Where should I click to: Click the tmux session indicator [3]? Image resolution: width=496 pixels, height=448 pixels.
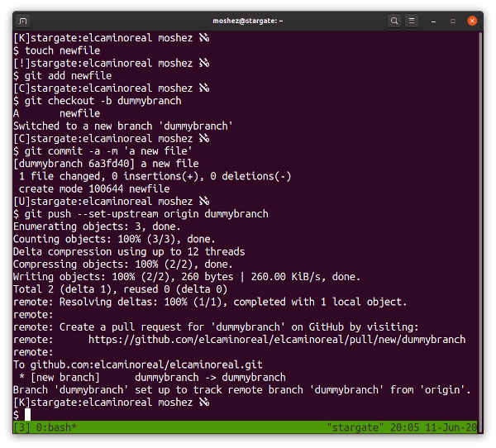pos(21,427)
